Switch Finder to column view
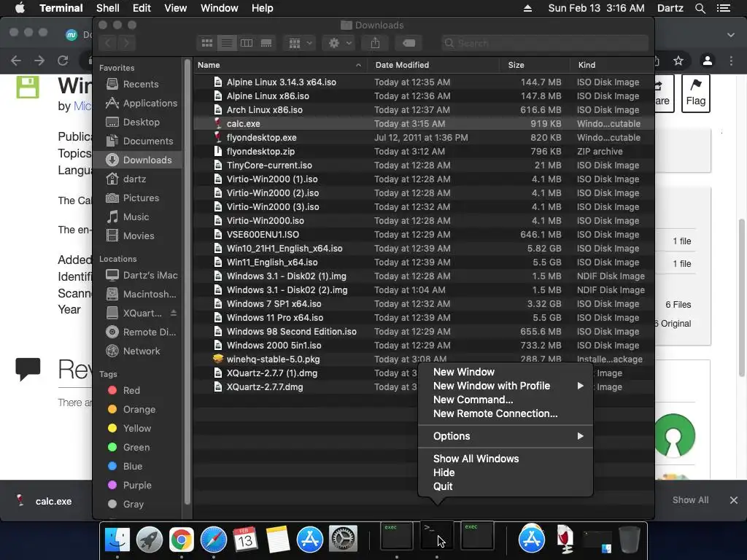The image size is (747, 560). tap(247, 43)
